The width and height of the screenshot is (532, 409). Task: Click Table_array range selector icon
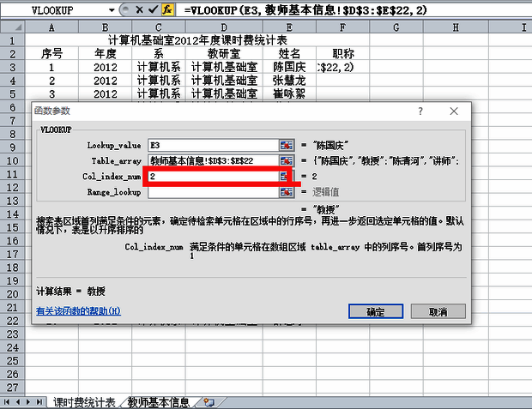pos(286,160)
